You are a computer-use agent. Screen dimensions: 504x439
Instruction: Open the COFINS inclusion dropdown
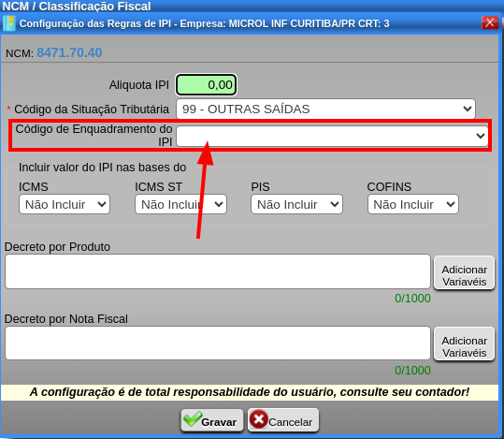click(x=413, y=204)
